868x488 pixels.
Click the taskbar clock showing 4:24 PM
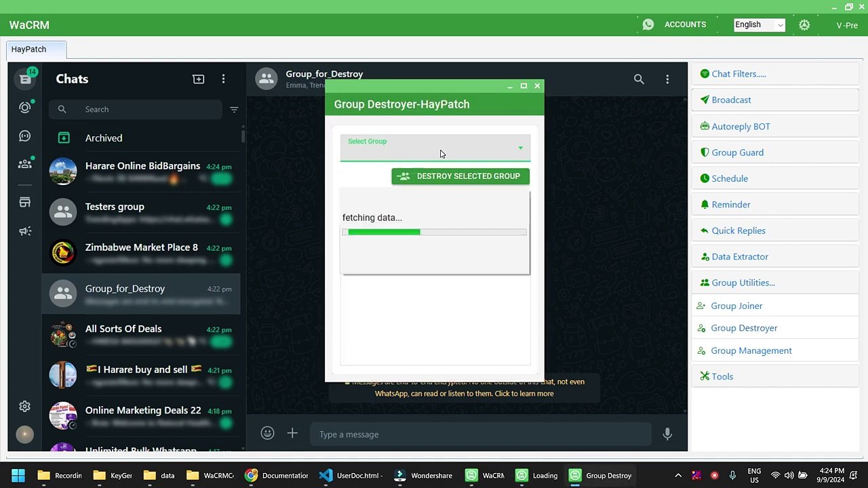pos(832,475)
